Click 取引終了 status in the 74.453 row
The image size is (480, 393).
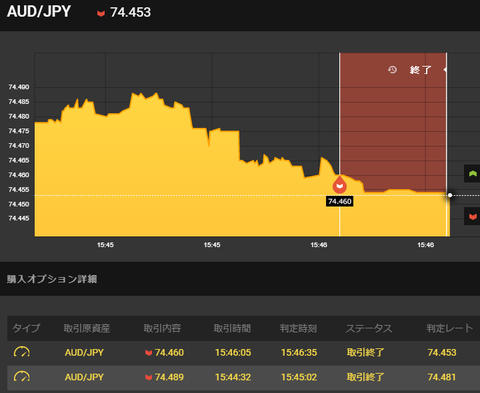[x=365, y=353]
